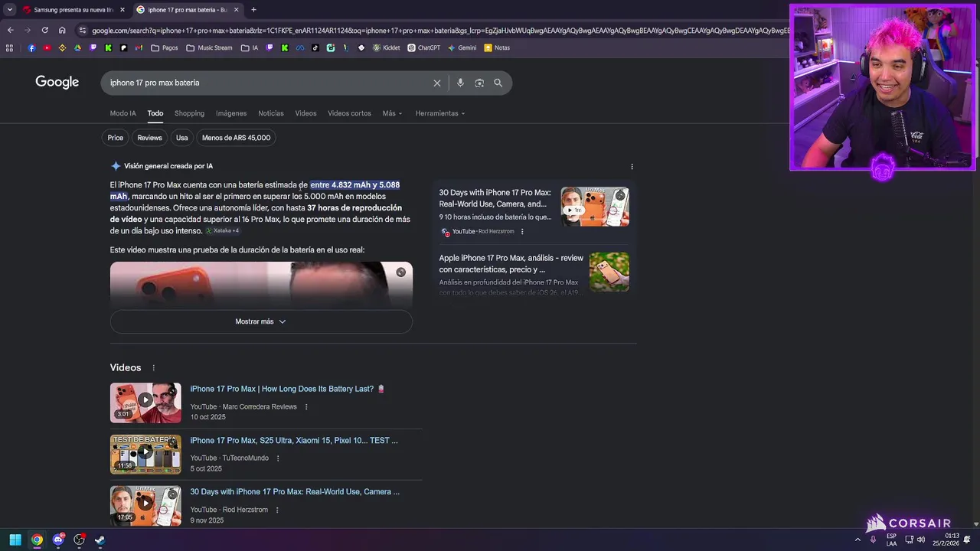Image resolution: width=980 pixels, height=551 pixels.
Task: Open AI overview three-dot options
Action: 632,166
